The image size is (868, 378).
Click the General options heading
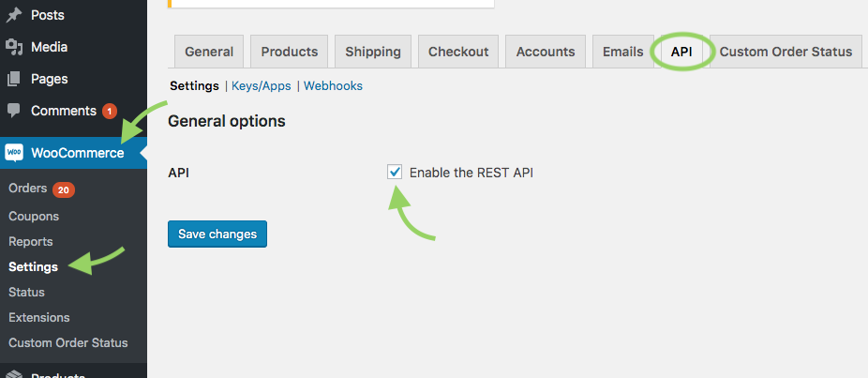227,121
